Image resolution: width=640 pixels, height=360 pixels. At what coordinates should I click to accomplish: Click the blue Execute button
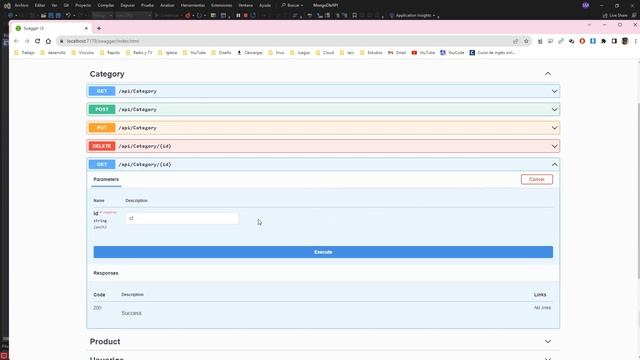(x=323, y=252)
